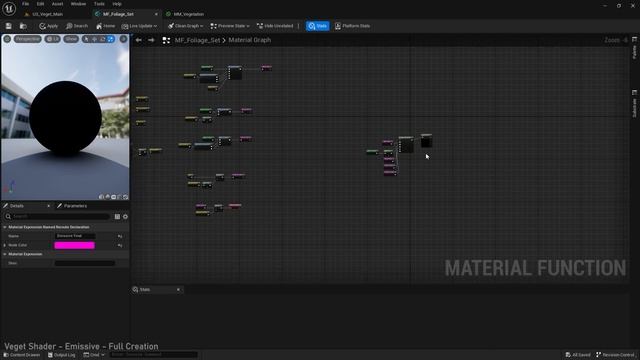Reset Node Color to default arrow
Viewport: 640px width, 360px height.
tap(120, 245)
